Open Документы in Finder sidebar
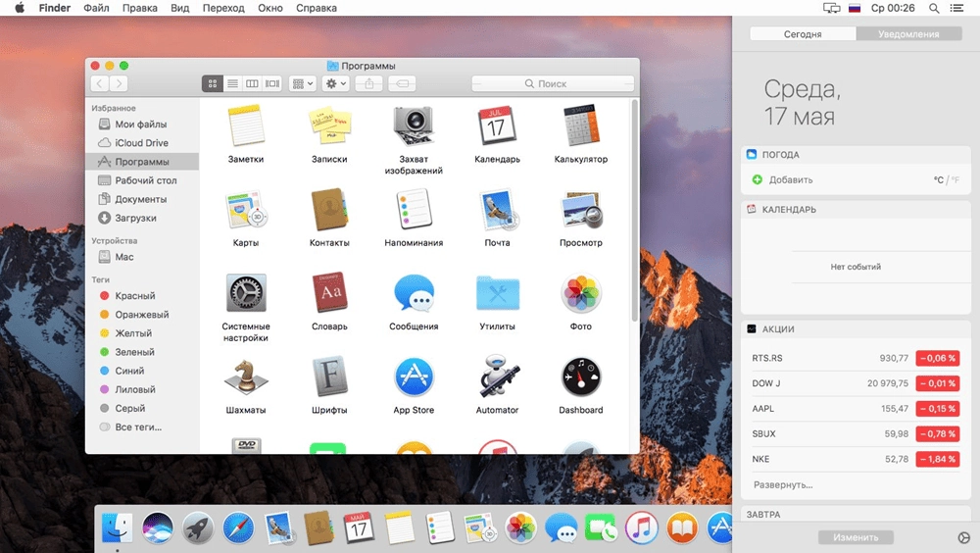Screen dimensions: 980x553 [142, 200]
